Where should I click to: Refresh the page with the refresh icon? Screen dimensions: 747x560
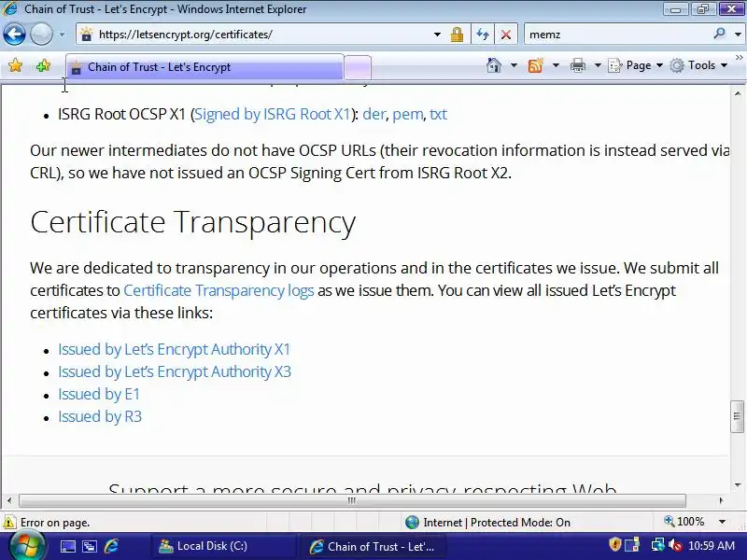483,35
